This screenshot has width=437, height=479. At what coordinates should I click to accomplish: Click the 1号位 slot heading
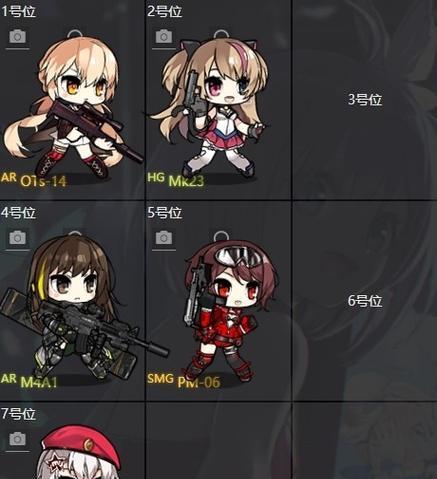18,11
